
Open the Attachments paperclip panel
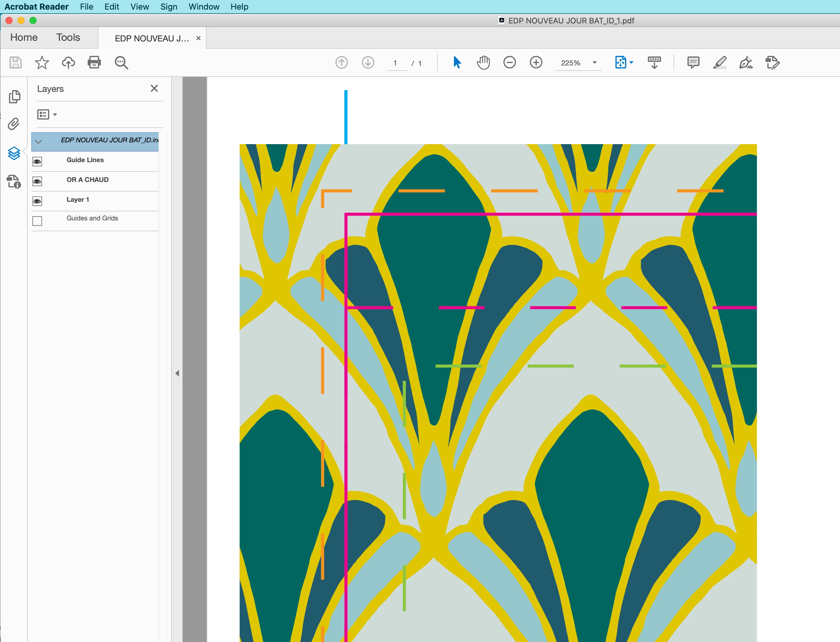(x=14, y=124)
